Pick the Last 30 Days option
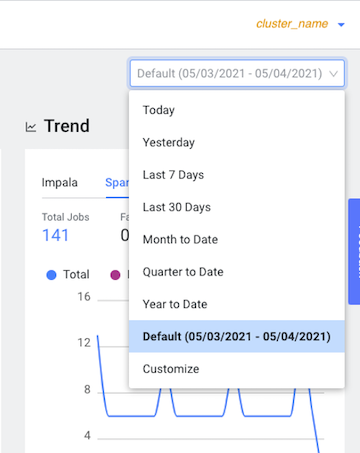 click(237, 207)
